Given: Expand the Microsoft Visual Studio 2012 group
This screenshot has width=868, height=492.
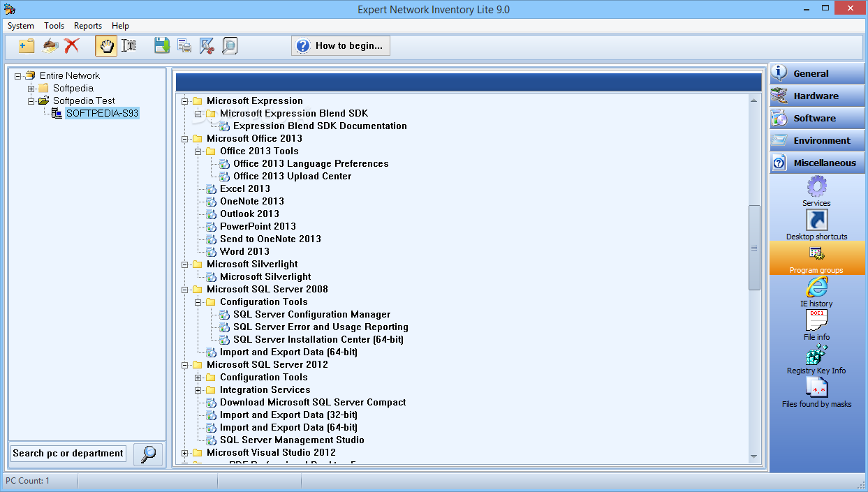Looking at the screenshot, I should point(185,453).
